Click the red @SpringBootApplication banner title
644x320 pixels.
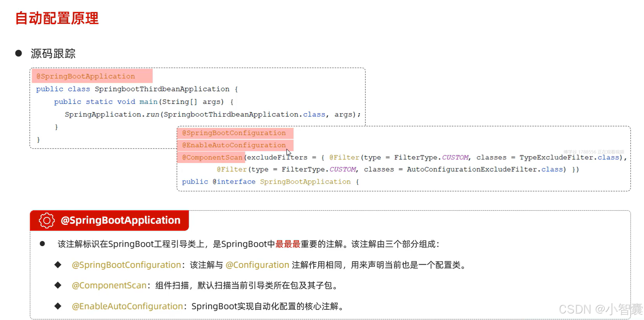(x=120, y=220)
